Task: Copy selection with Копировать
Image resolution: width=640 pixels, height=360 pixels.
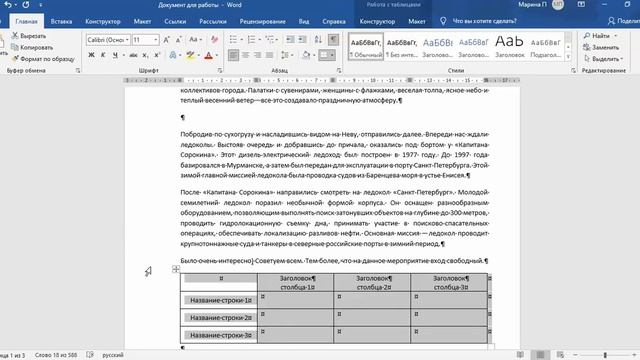Action: coord(32,47)
